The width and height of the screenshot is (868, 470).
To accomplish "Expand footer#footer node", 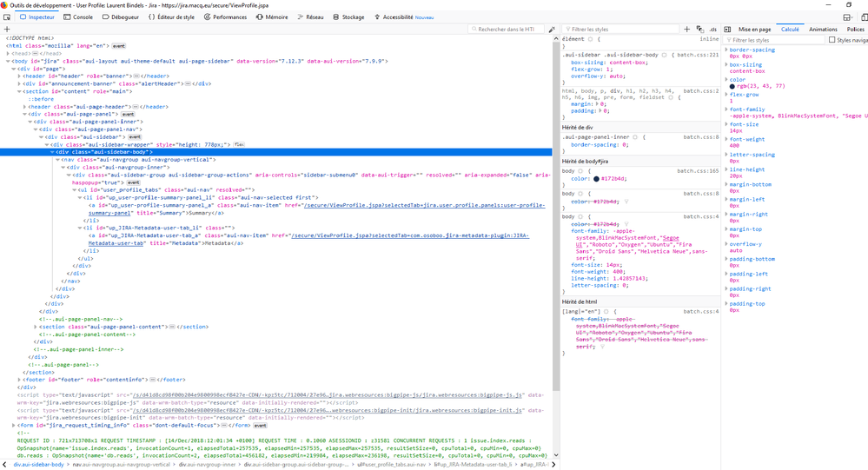I will coord(19,380).
